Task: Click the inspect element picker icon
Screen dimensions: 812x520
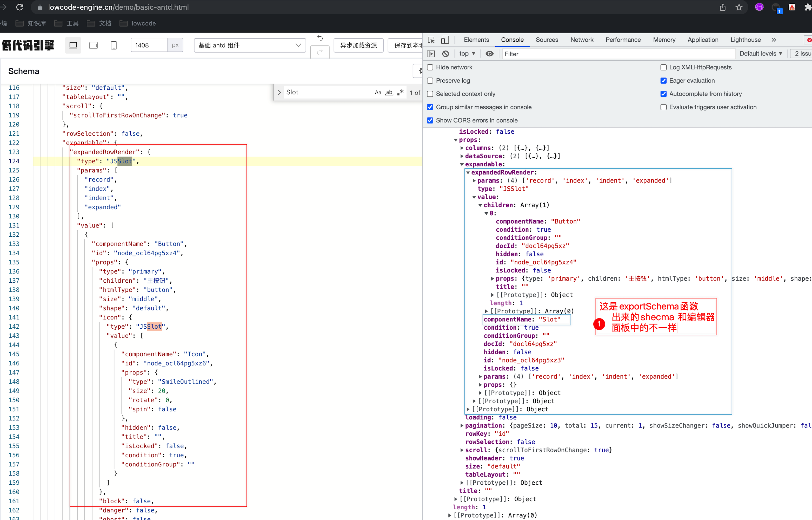Action: 431,40
